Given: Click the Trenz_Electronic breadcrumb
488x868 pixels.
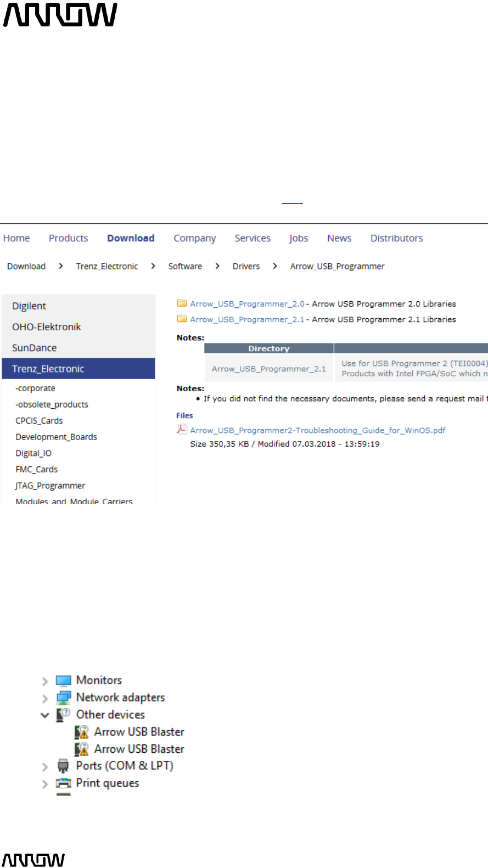Looking at the screenshot, I should click(107, 266).
